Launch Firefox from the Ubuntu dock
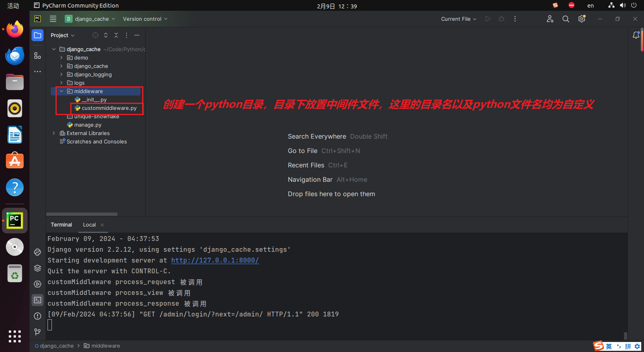 point(15,30)
